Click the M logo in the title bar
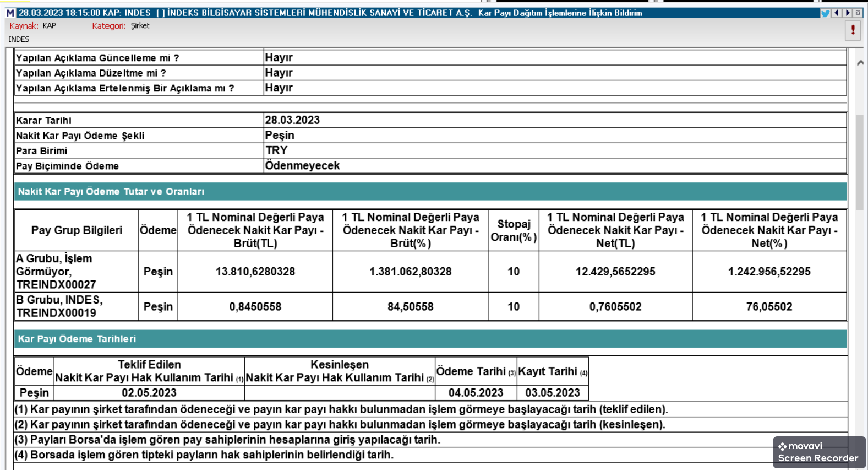Image resolution: width=868 pixels, height=470 pixels. [10, 13]
